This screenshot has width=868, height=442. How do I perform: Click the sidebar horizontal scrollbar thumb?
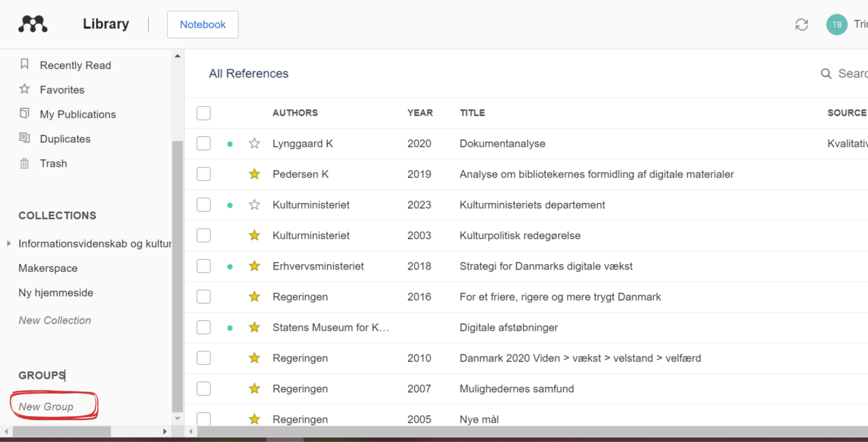click(x=61, y=432)
